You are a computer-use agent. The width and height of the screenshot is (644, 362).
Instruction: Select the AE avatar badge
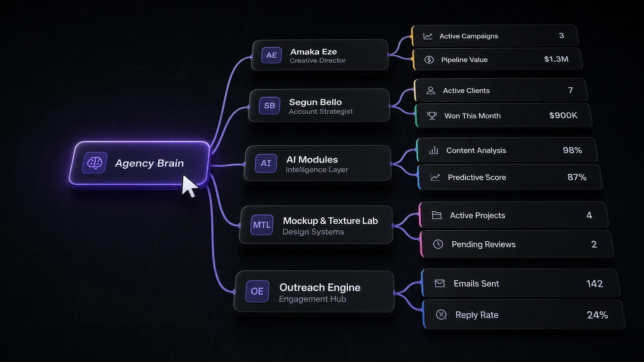coord(272,55)
